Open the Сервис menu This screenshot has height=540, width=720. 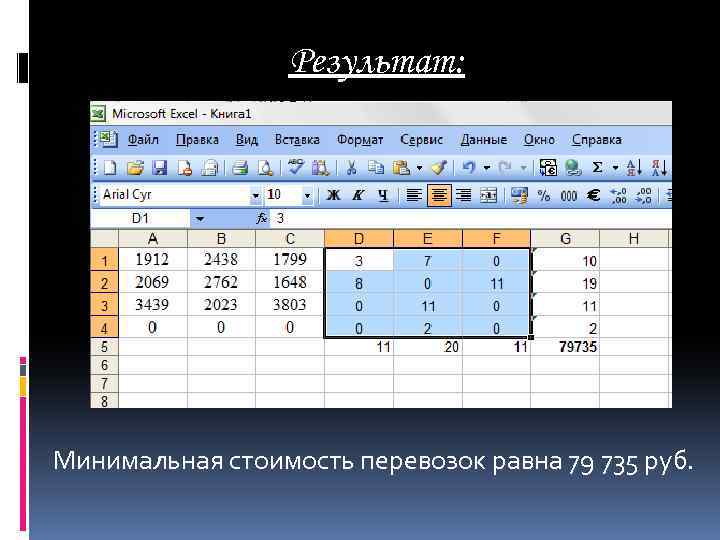(422, 140)
